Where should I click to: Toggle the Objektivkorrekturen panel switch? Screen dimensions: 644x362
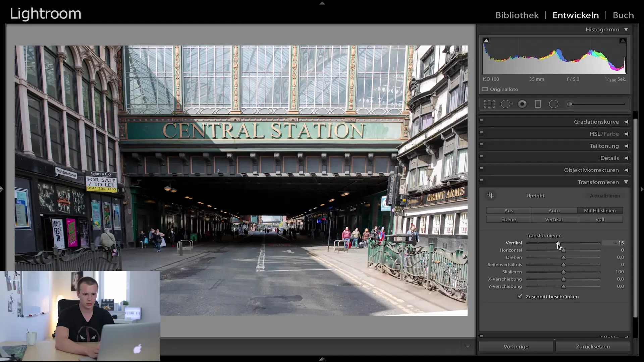481,168
